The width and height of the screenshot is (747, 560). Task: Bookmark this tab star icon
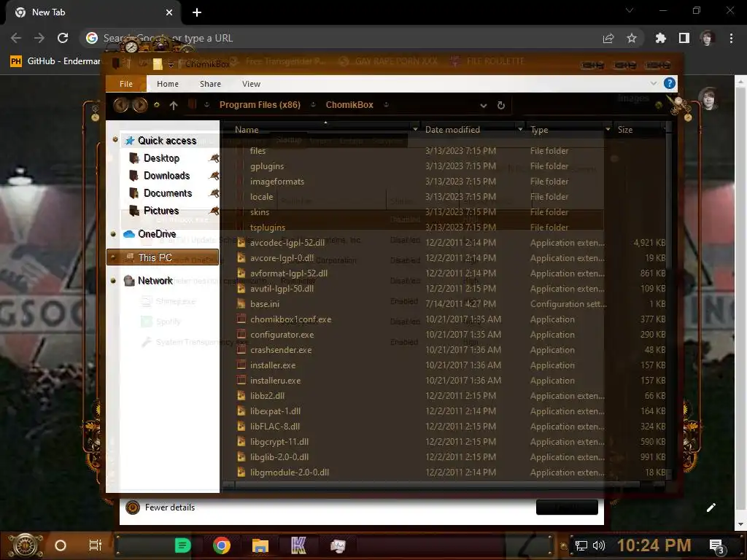[x=632, y=38]
